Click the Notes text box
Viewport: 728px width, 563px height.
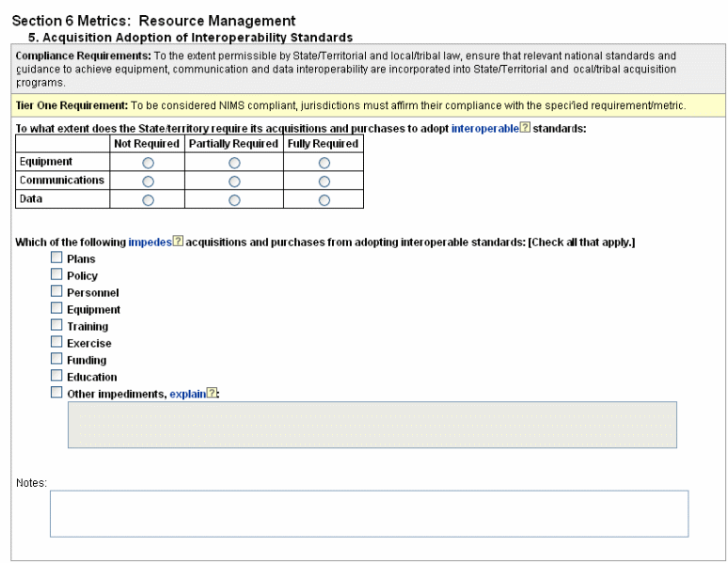(369, 513)
